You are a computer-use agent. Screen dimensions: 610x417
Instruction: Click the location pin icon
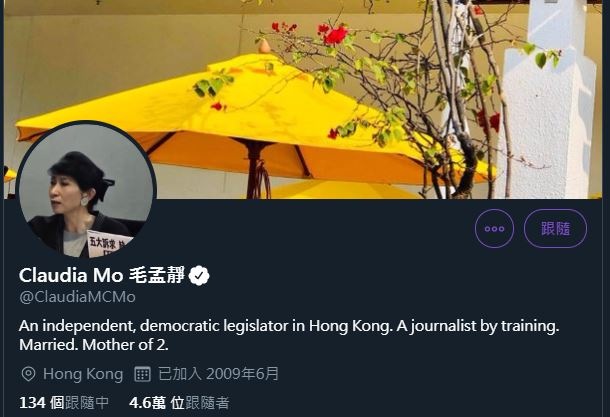[x=28, y=374]
